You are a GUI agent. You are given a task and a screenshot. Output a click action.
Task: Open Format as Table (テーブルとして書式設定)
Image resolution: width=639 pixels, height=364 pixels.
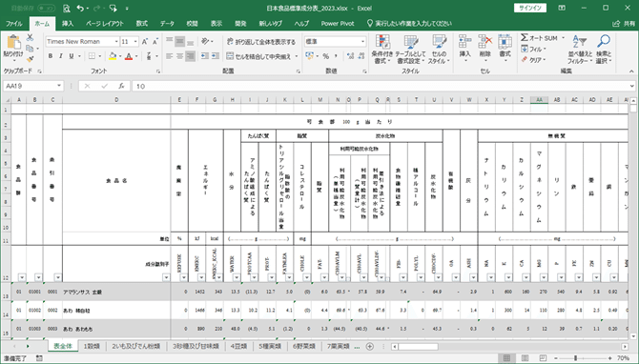410,49
